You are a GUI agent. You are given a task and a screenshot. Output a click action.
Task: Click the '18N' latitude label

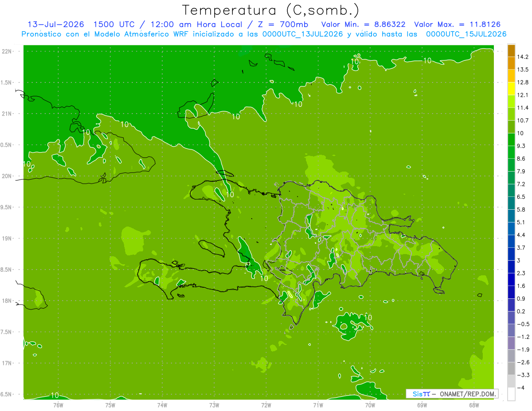[x=7, y=301]
